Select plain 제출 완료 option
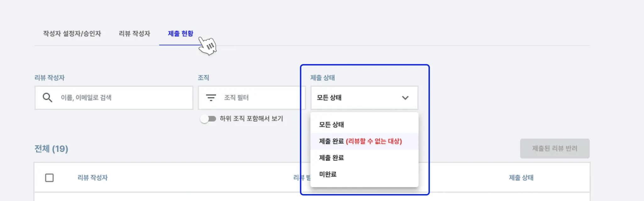 331,158
